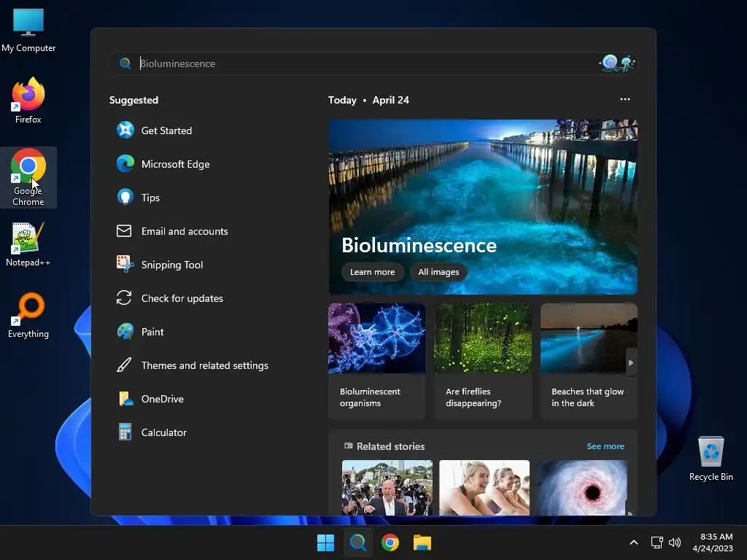
Task: Open Chrome from the taskbar
Action: point(390,542)
